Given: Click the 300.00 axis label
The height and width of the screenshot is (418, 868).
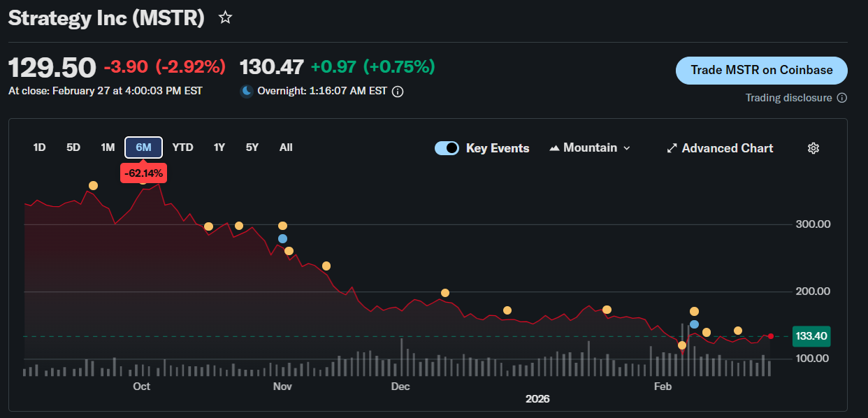Looking at the screenshot, I should 812,224.
